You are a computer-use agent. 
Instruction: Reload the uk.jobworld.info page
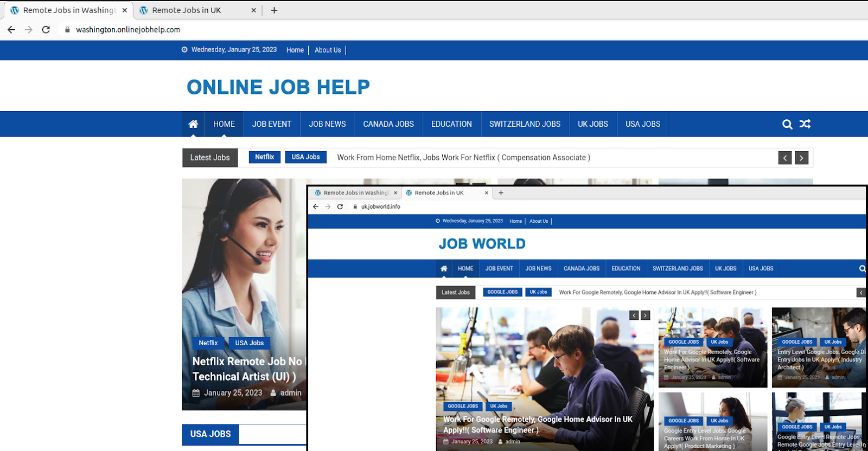[x=340, y=207]
